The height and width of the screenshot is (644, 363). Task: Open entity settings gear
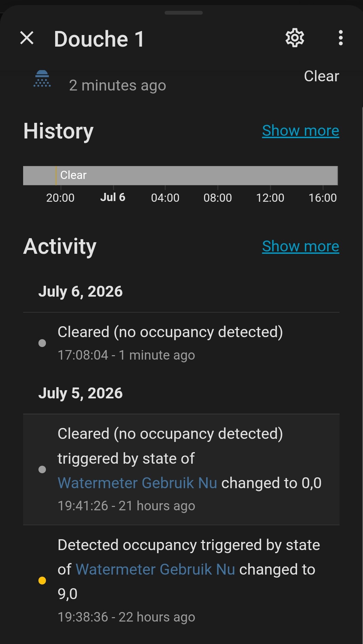(x=295, y=38)
